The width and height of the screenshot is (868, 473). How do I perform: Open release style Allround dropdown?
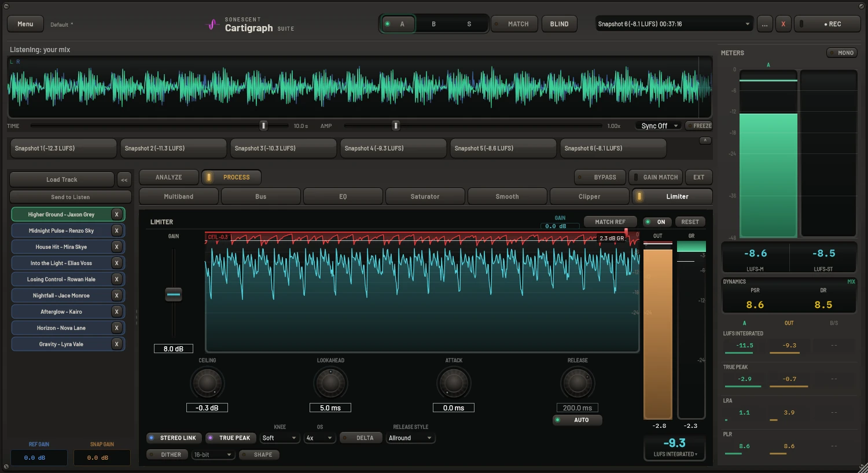410,438
